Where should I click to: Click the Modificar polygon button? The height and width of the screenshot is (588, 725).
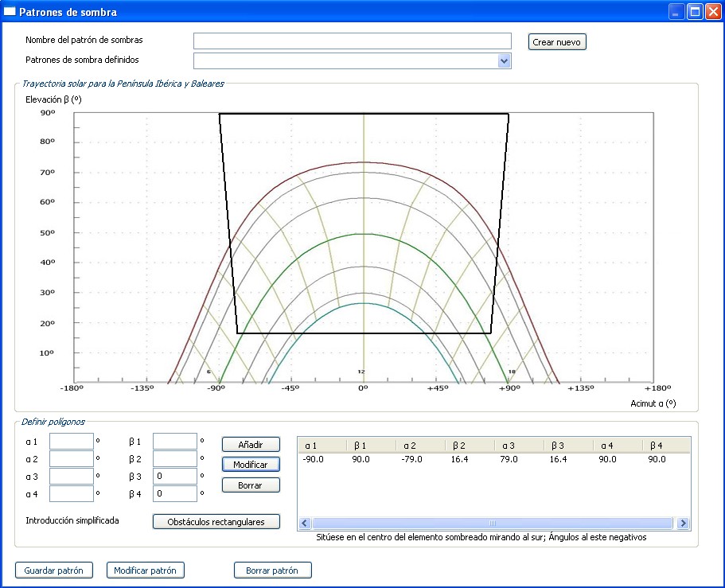[251, 465]
